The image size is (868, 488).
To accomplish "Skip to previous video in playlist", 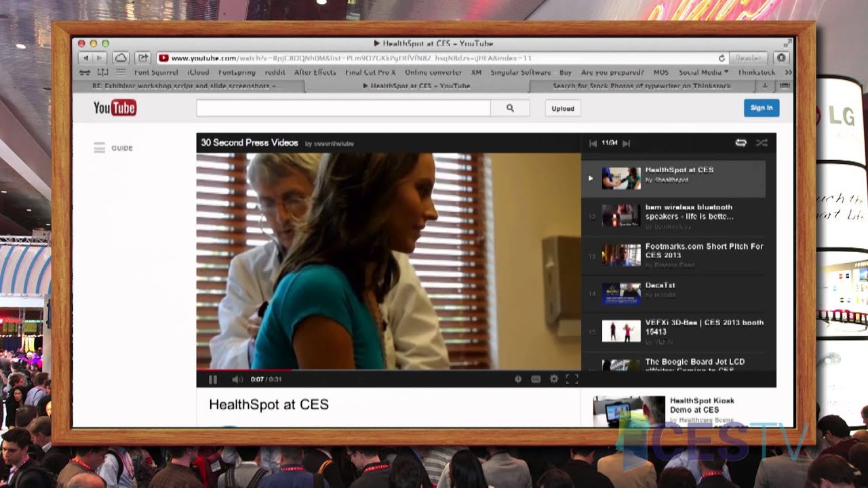I will (593, 143).
